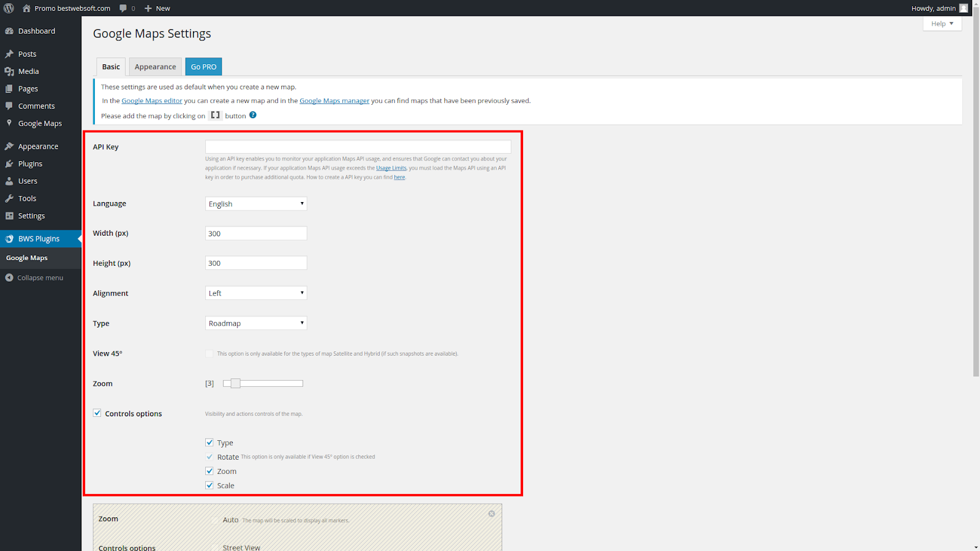The width and height of the screenshot is (980, 551).
Task: Switch to the Basic tab
Action: point(111,67)
